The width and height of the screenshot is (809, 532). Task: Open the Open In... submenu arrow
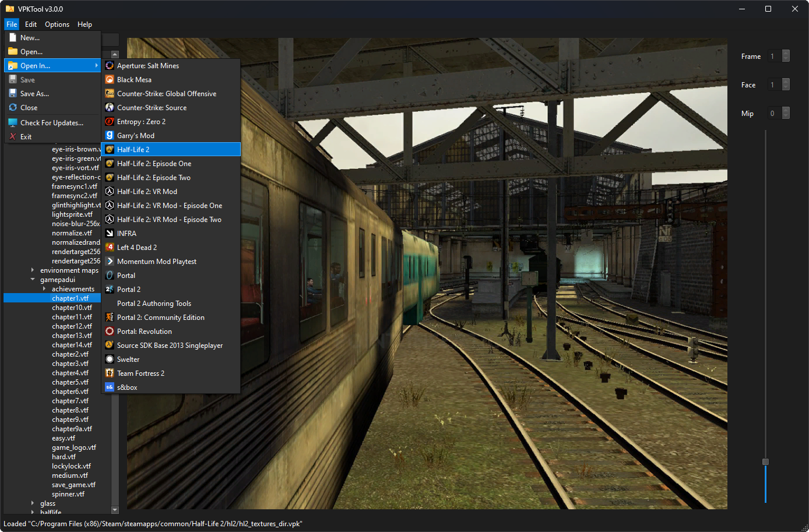coord(96,65)
